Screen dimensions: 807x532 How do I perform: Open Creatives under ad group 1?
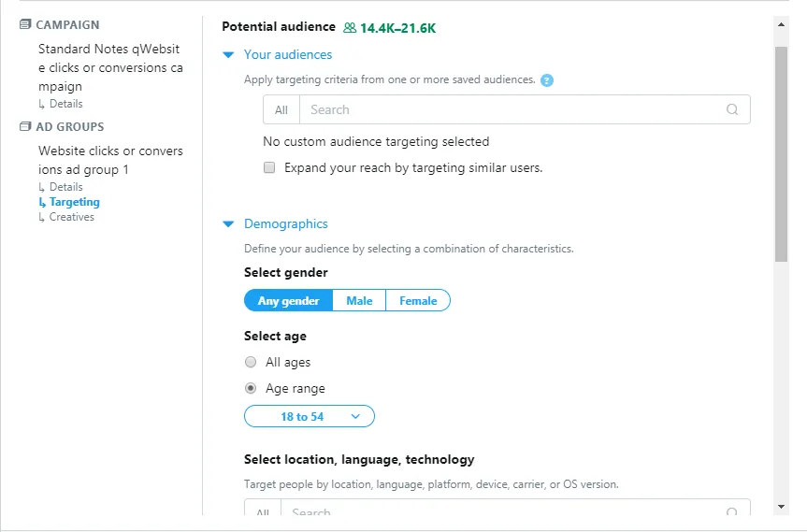[72, 217]
